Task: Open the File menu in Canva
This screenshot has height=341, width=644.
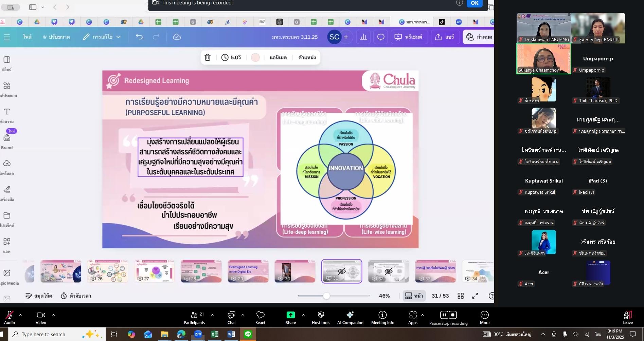Action: click(x=27, y=37)
